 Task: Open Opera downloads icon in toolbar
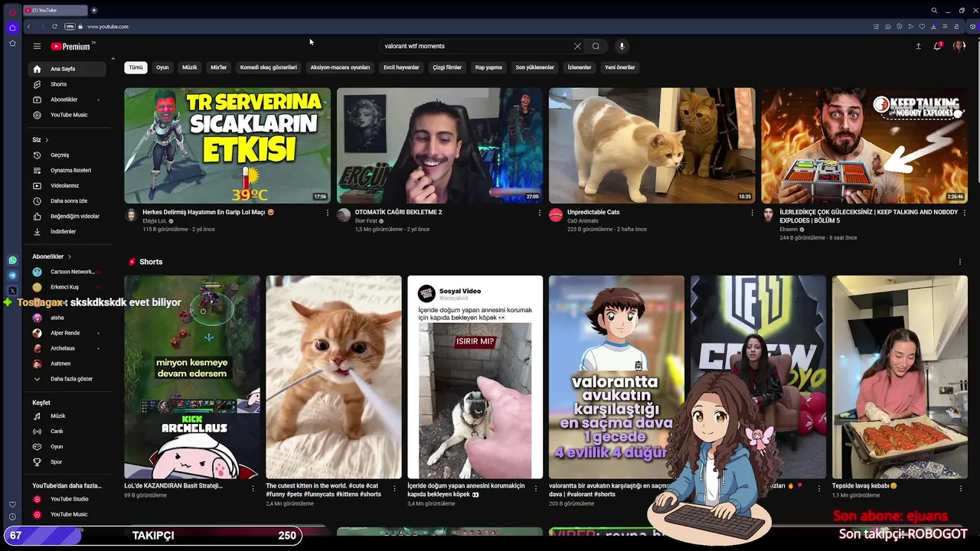(933, 27)
